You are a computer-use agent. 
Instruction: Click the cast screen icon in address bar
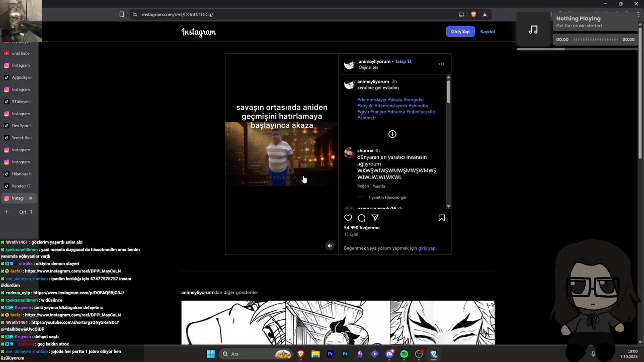462,15
